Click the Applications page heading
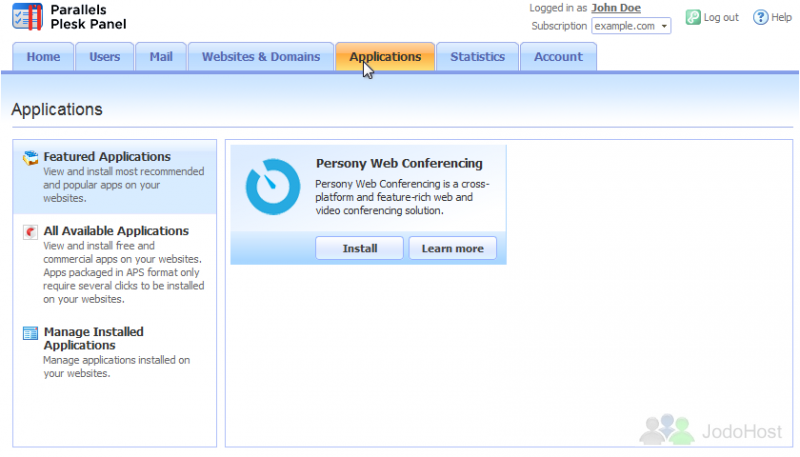This screenshot has height=457, width=800. click(x=57, y=109)
